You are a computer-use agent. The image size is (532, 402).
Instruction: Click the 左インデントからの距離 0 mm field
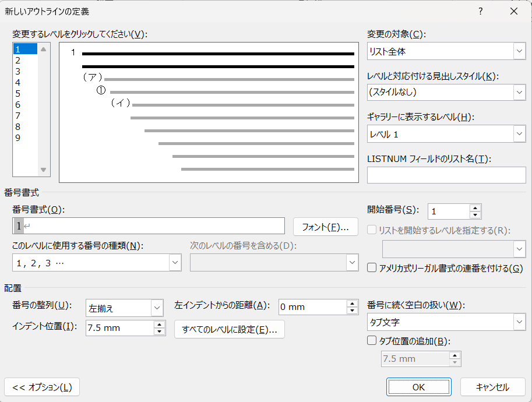[x=312, y=307]
